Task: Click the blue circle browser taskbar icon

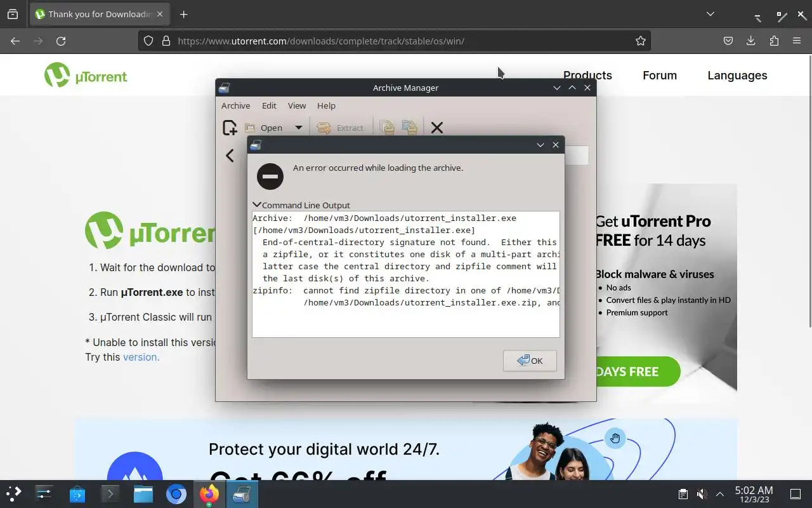Action: click(x=176, y=493)
